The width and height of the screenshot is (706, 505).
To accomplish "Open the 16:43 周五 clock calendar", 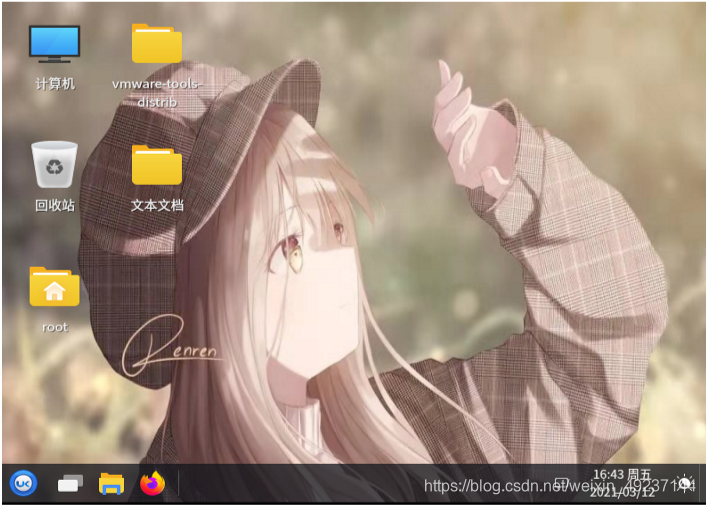I will (x=622, y=483).
